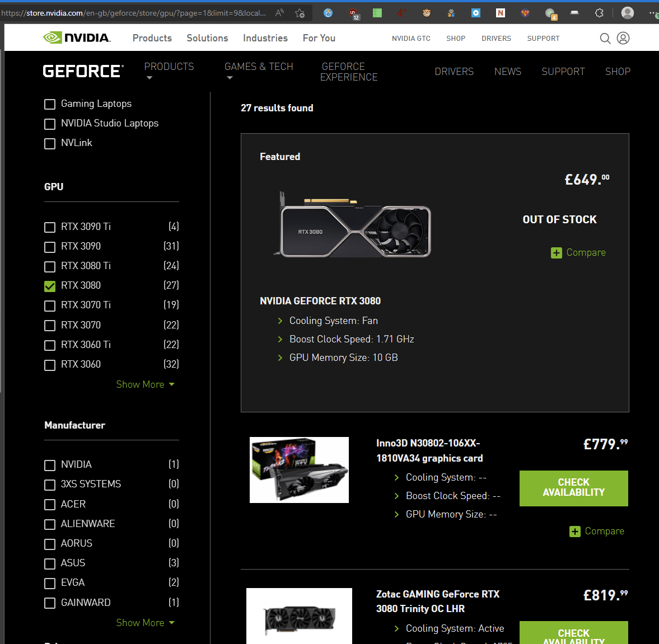The image size is (659, 644).
Task: Open the uBlock Origin extension icon
Action: tap(354, 14)
